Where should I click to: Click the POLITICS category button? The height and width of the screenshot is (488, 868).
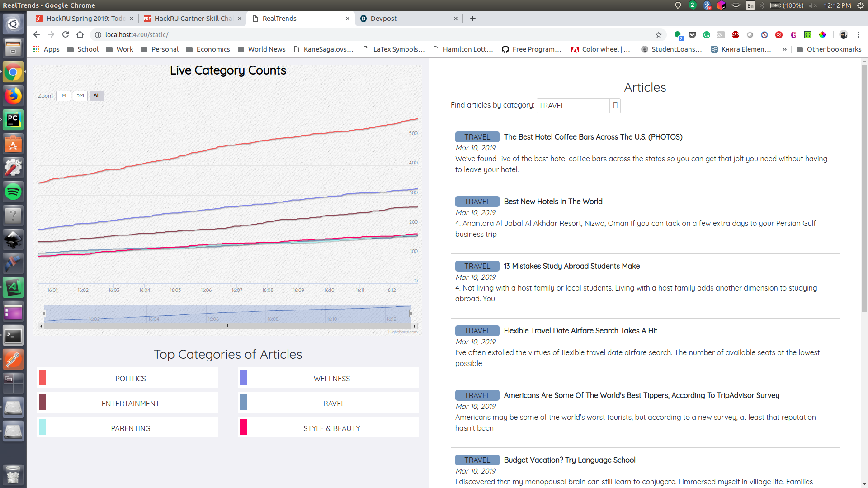tap(131, 379)
